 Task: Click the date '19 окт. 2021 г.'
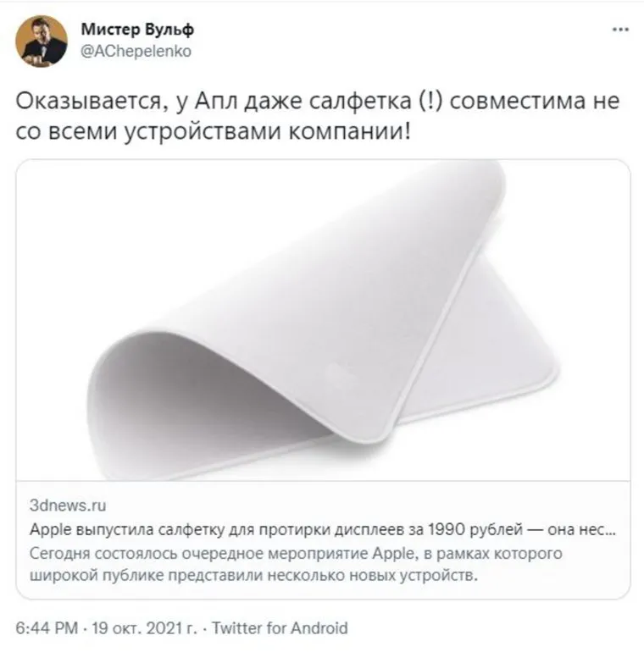pos(144,627)
